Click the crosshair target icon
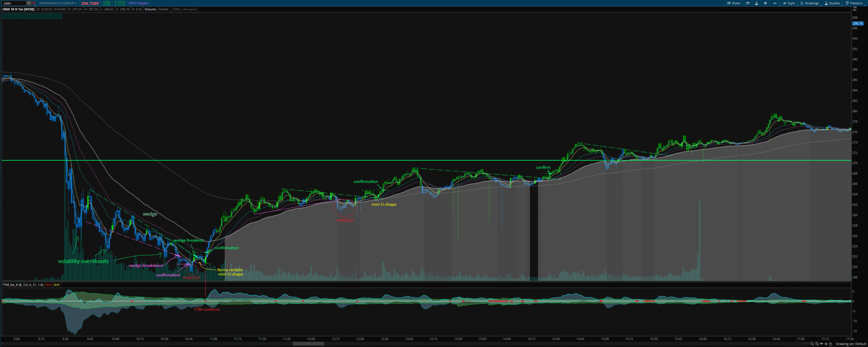 pyautogui.click(x=826, y=344)
